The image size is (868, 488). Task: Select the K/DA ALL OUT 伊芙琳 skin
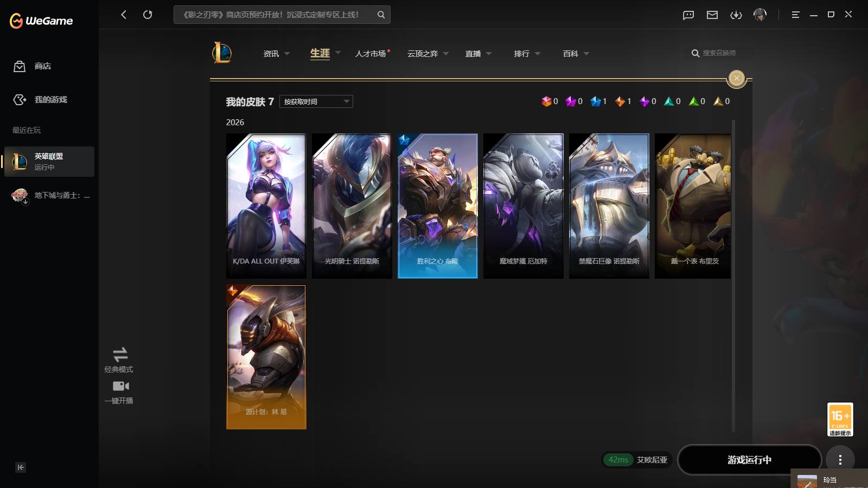266,206
